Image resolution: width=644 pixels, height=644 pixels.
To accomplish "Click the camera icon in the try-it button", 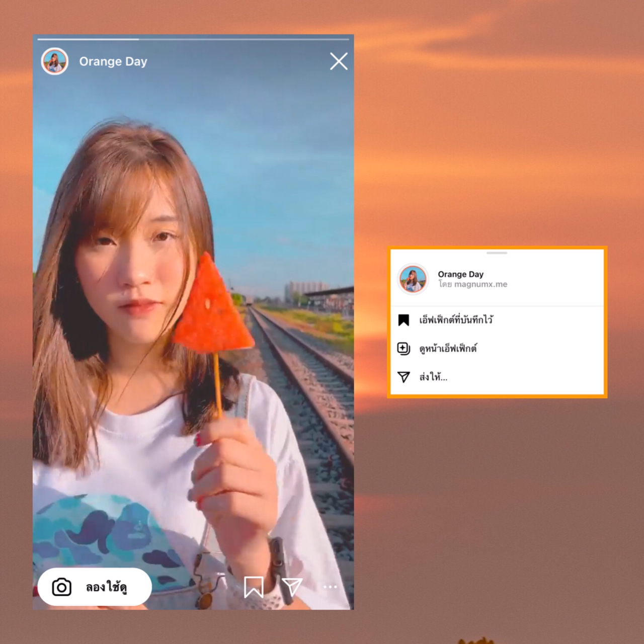I will pyautogui.click(x=62, y=587).
